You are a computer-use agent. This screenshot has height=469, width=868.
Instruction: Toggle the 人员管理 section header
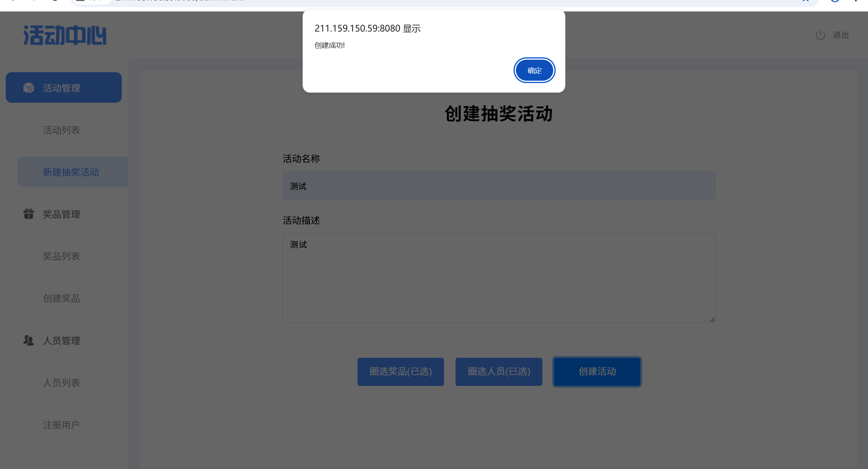tap(62, 340)
